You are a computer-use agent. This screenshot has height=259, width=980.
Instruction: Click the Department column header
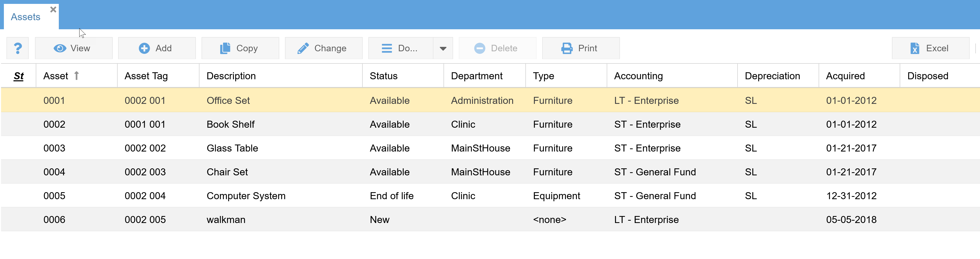tap(476, 76)
